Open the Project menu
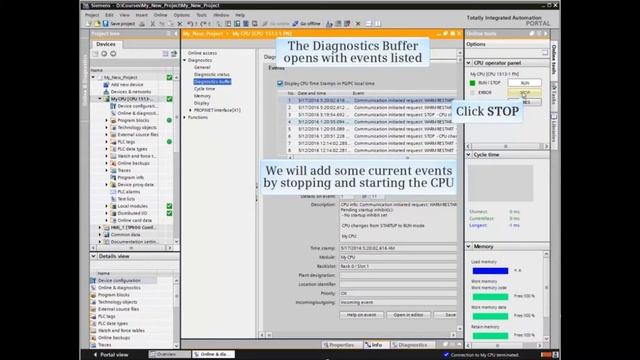 [92, 15]
